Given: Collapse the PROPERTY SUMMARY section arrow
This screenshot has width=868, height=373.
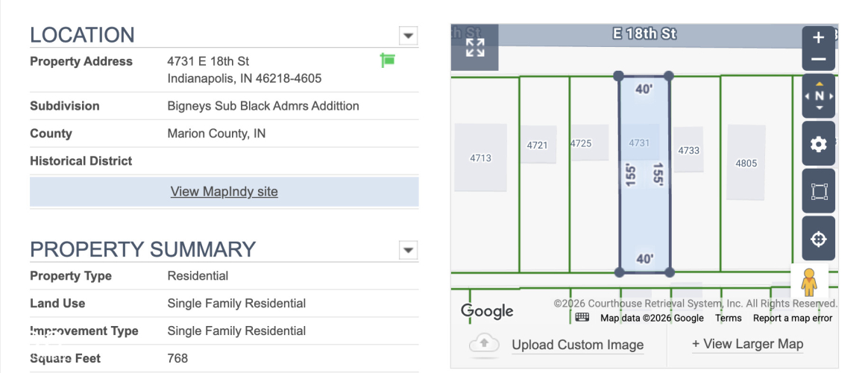Looking at the screenshot, I should pyautogui.click(x=408, y=250).
